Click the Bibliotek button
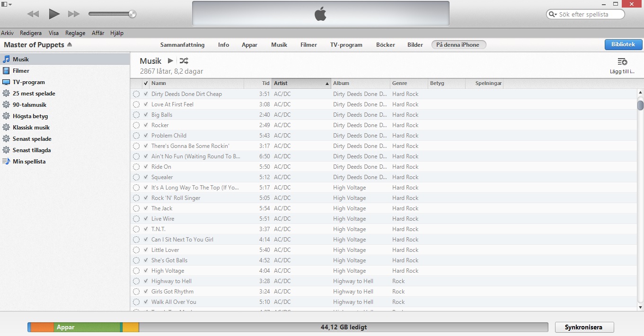 tap(623, 44)
